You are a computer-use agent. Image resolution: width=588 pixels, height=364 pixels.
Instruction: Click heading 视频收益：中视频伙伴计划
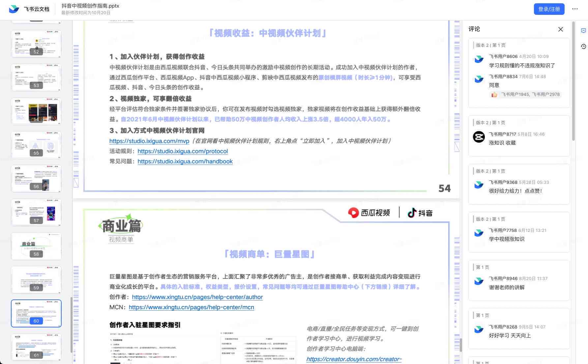click(x=268, y=33)
